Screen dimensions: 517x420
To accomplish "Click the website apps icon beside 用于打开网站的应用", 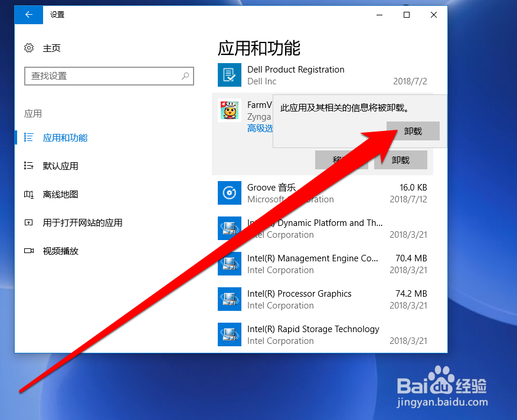I will tap(29, 223).
